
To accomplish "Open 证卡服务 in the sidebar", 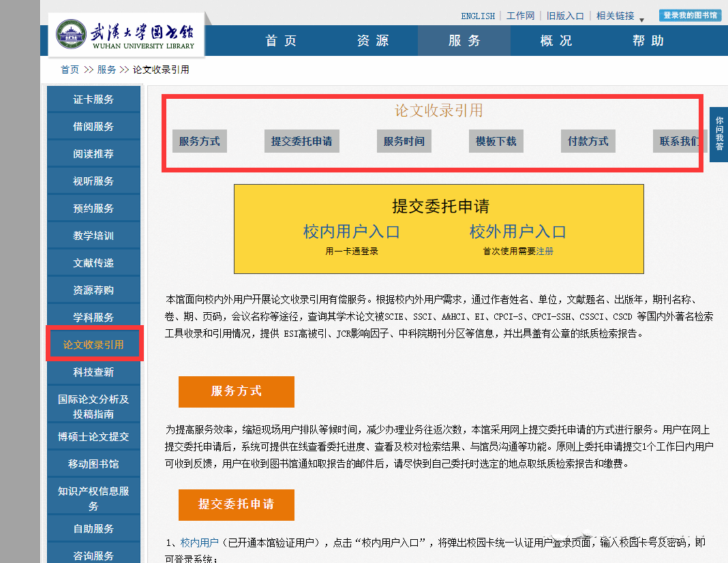I will (x=93, y=100).
